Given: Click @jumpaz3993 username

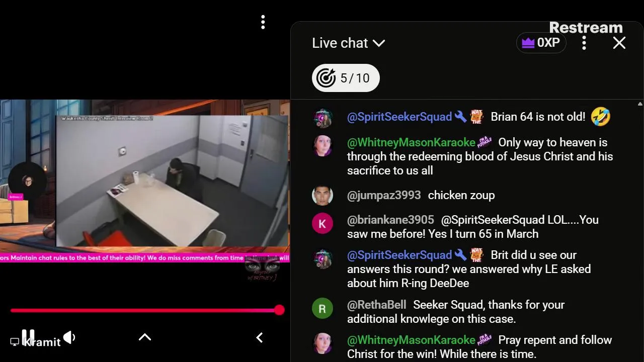Looking at the screenshot, I should point(384,195).
